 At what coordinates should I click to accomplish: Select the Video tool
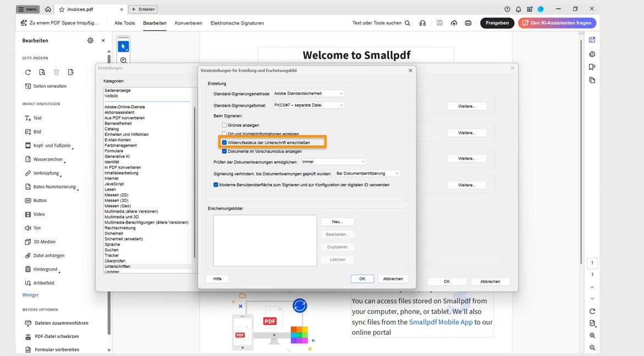coord(35,214)
